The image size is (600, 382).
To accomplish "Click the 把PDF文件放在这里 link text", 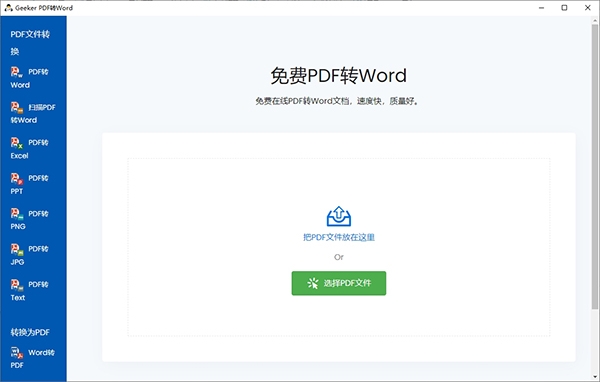I will click(339, 237).
